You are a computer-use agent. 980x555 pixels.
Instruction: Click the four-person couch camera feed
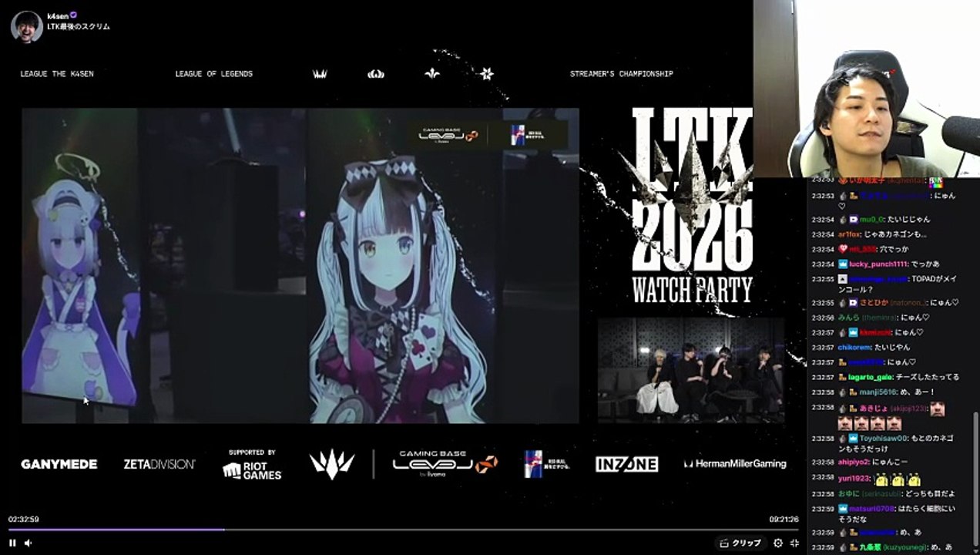click(691, 370)
